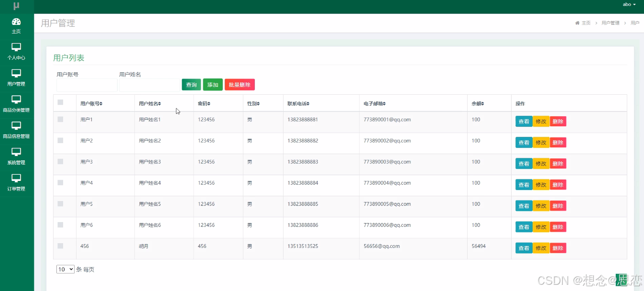Click the 主页 breadcrumb link
This screenshot has height=291, width=644.
[x=586, y=23]
